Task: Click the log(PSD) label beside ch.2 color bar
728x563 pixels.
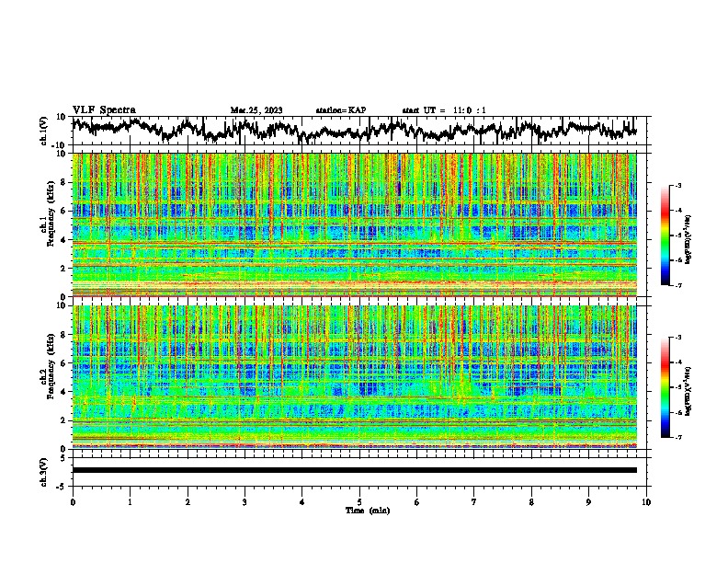Action: point(688,391)
